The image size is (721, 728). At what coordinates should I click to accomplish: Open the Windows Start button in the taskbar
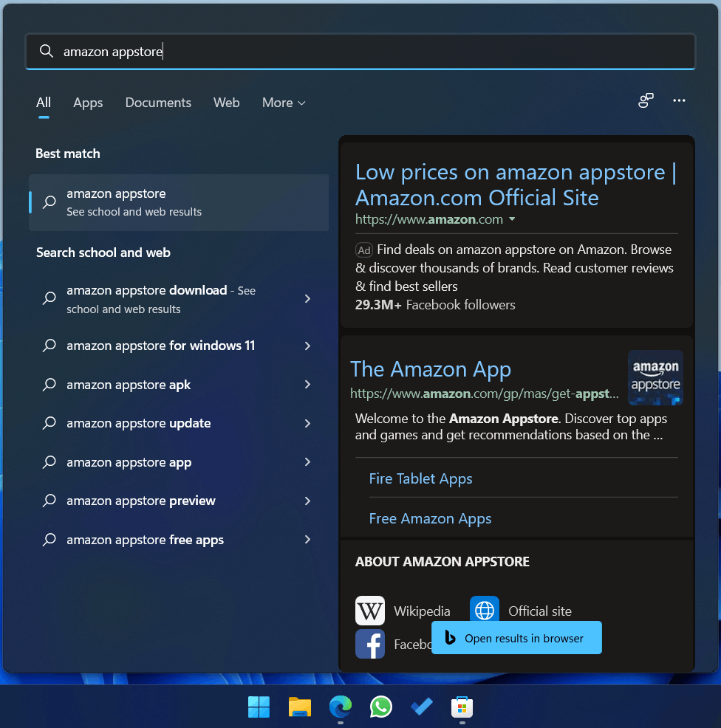point(259,707)
